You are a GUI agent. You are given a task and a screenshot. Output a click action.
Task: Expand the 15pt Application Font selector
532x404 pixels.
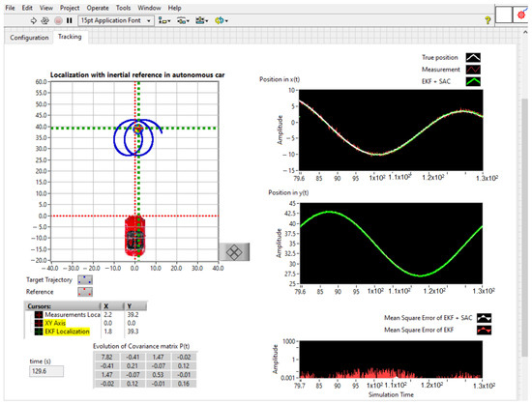pyautogui.click(x=116, y=20)
